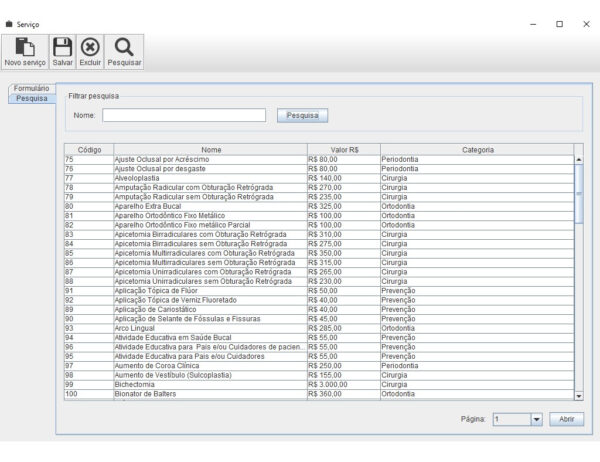
Task: Select row code 95 Atividade Educativa
Action: click(319, 356)
